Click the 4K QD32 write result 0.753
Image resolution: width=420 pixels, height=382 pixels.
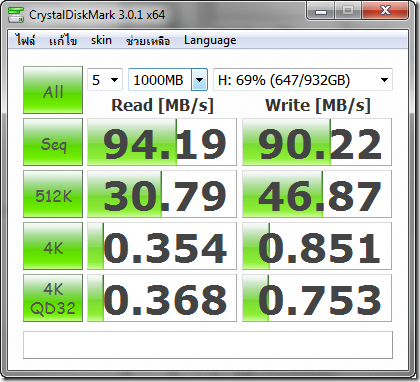[317, 298]
